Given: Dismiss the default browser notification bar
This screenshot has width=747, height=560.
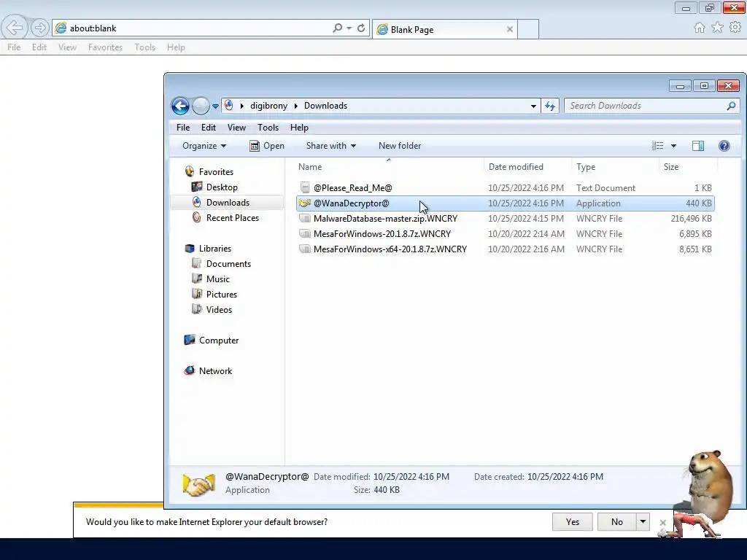Looking at the screenshot, I should point(662,522).
